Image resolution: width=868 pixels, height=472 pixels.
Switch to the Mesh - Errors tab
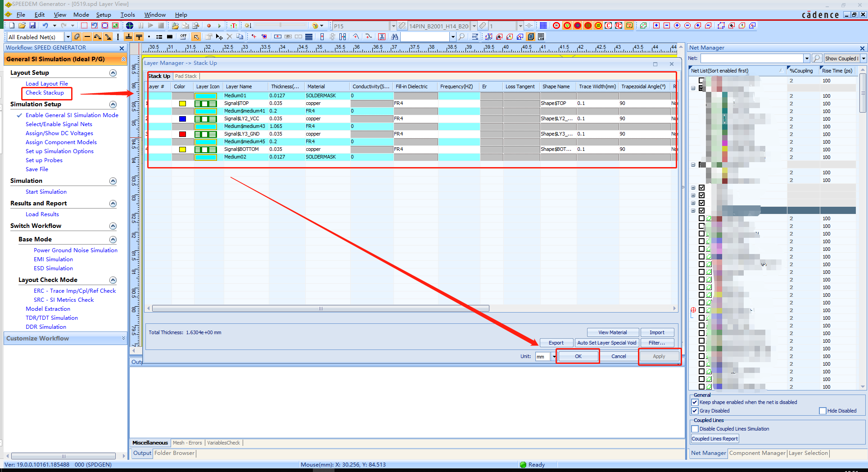187,443
